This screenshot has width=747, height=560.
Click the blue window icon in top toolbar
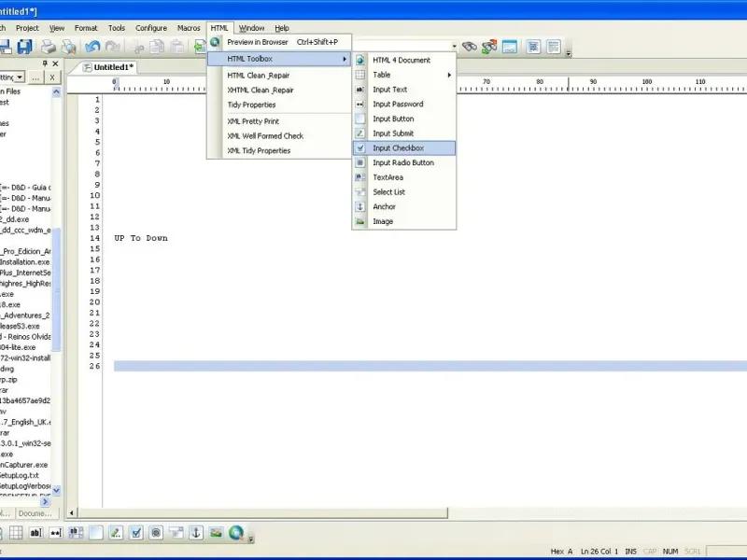[x=509, y=47]
